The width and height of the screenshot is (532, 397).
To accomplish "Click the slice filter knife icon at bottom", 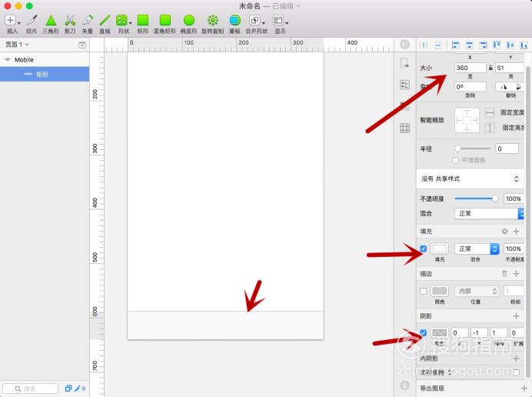I will point(78,389).
